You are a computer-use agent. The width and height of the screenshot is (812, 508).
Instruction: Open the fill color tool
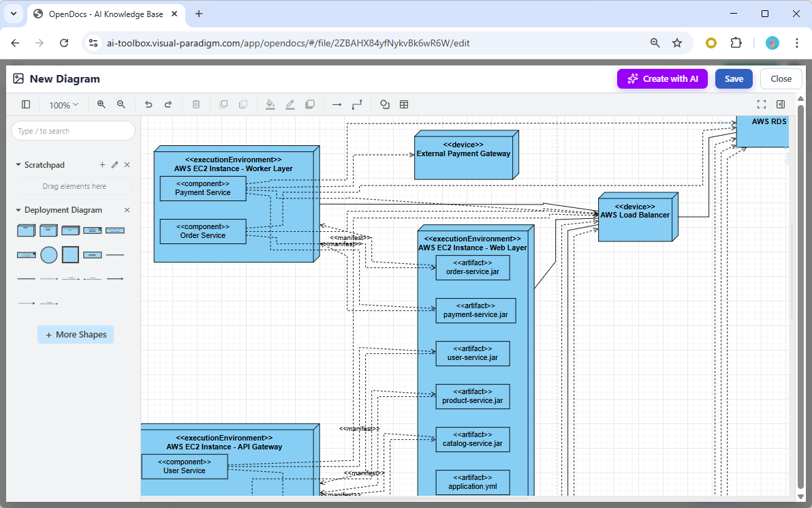[x=270, y=104]
